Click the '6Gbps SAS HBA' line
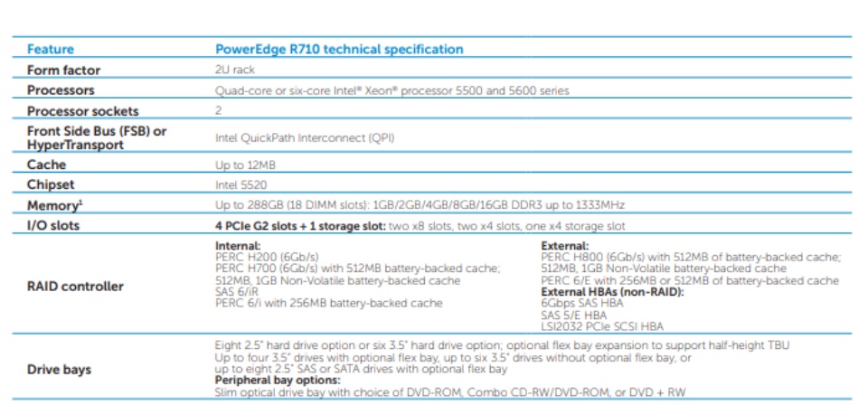868x405 pixels. click(581, 303)
